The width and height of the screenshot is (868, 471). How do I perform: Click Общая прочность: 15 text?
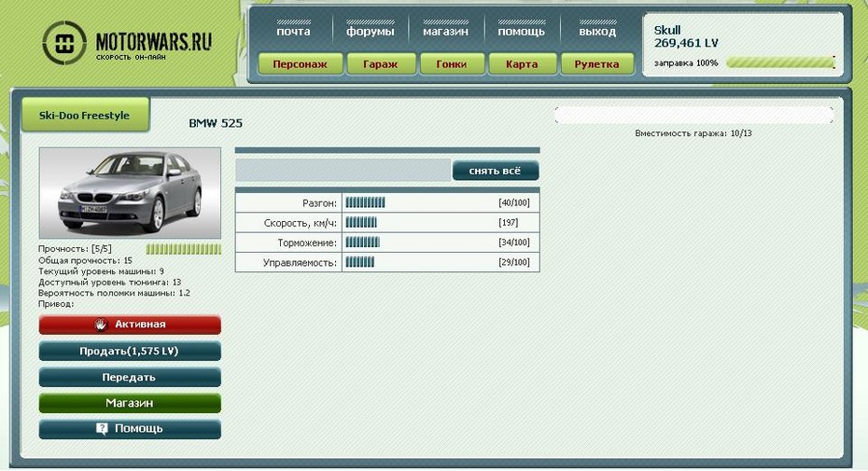point(85,260)
